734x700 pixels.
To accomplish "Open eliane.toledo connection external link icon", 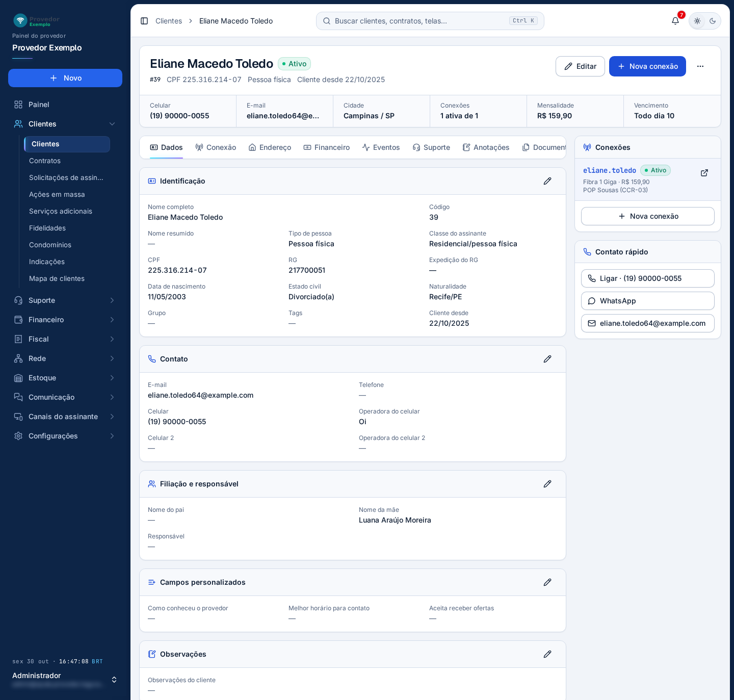I will 704,173.
